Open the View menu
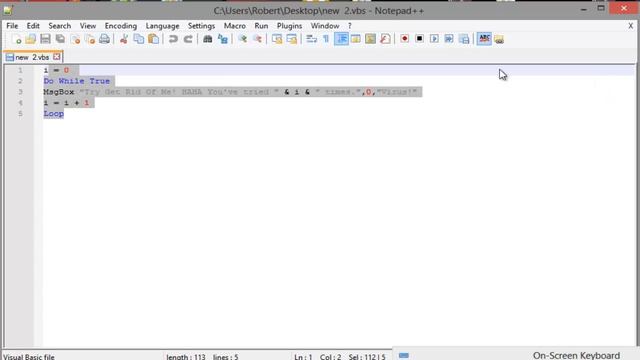 (x=88, y=26)
